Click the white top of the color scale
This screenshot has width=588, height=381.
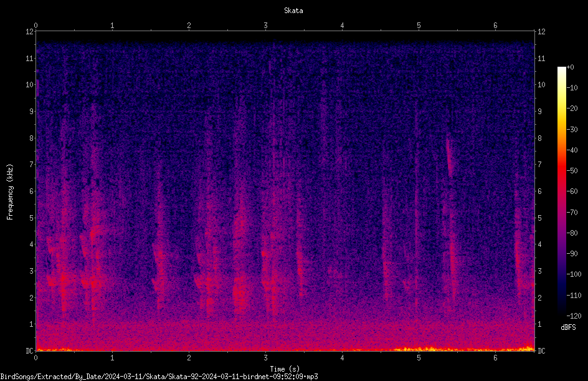tap(561, 70)
